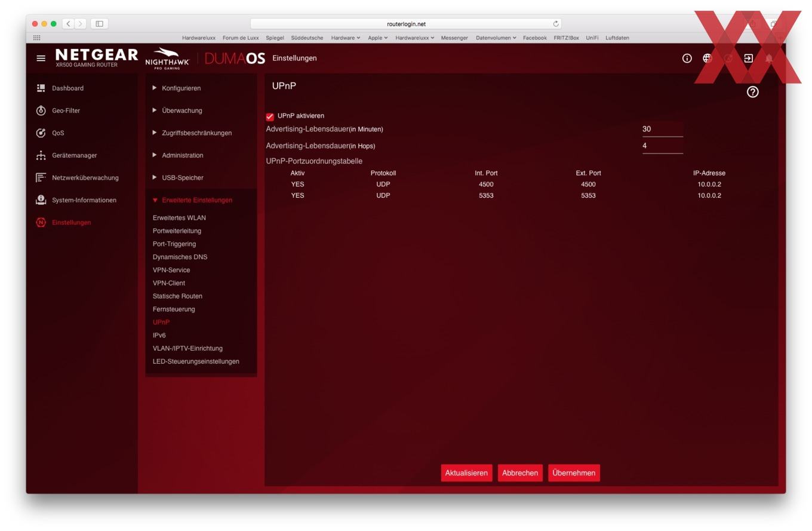Go forward with Safari forward arrow
The height and width of the screenshot is (531, 812).
[x=80, y=24]
